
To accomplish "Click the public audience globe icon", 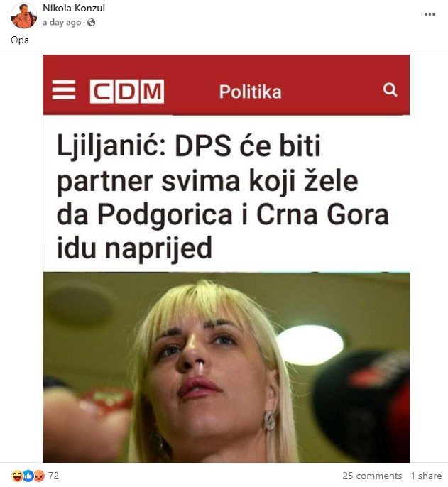I will click(91, 23).
